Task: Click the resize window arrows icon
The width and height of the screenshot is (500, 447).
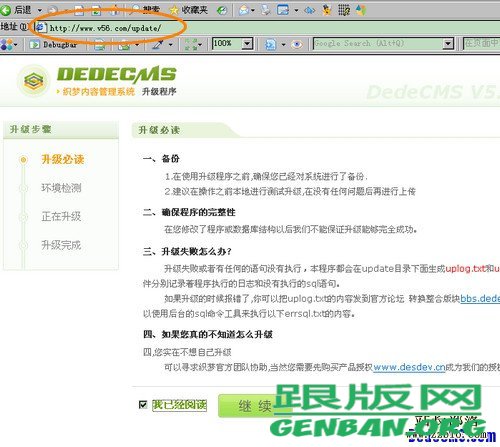Action: (x=191, y=44)
